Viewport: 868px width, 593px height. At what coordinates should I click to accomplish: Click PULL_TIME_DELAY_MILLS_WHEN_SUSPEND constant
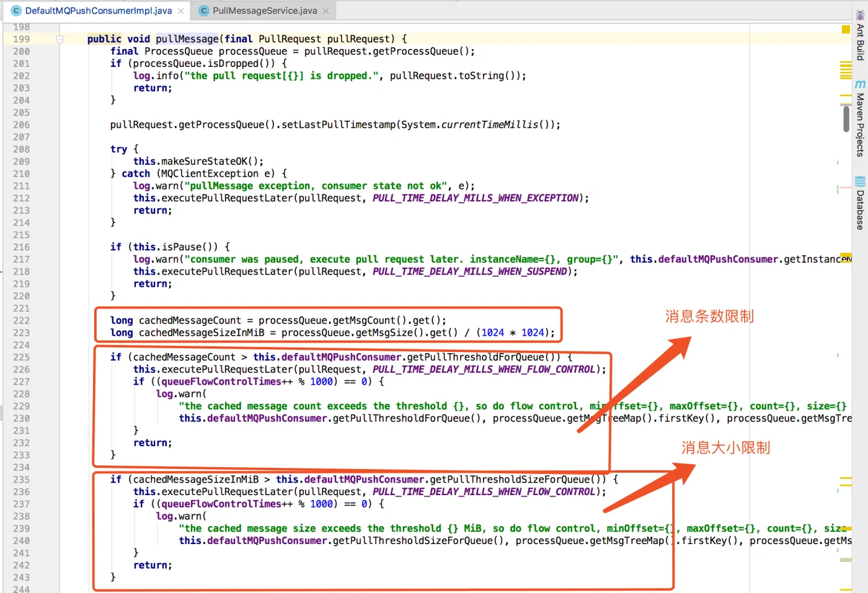tap(470, 271)
